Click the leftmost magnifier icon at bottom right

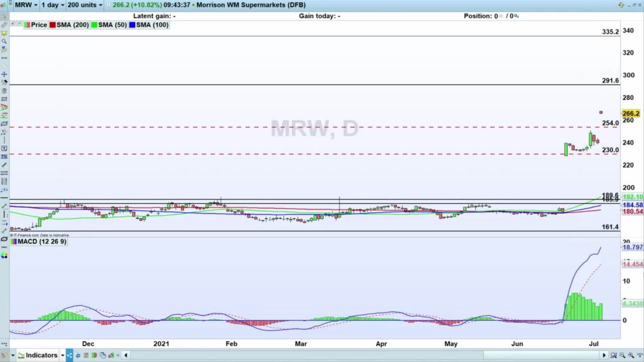coord(613,355)
